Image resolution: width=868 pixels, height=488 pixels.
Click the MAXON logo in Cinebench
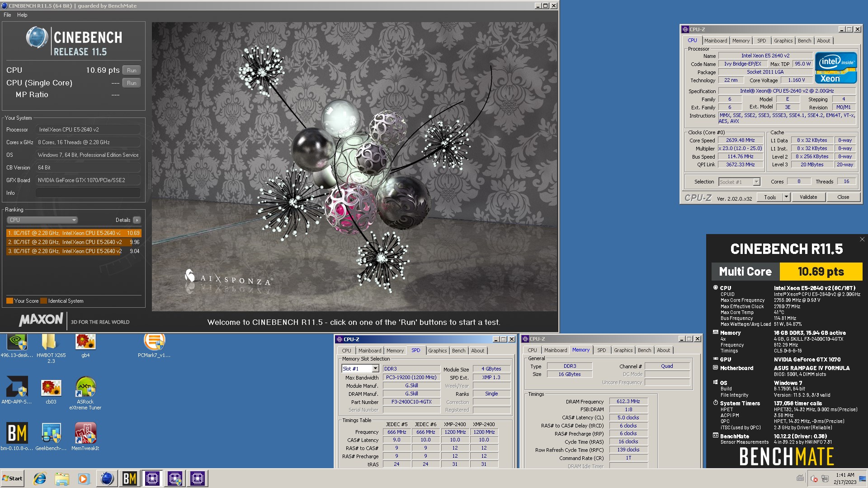pyautogui.click(x=41, y=320)
